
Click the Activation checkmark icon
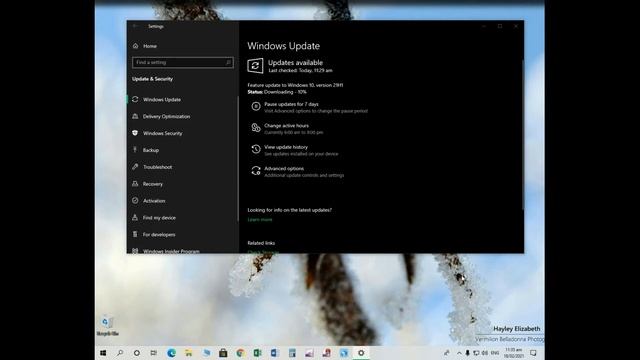tap(135, 200)
